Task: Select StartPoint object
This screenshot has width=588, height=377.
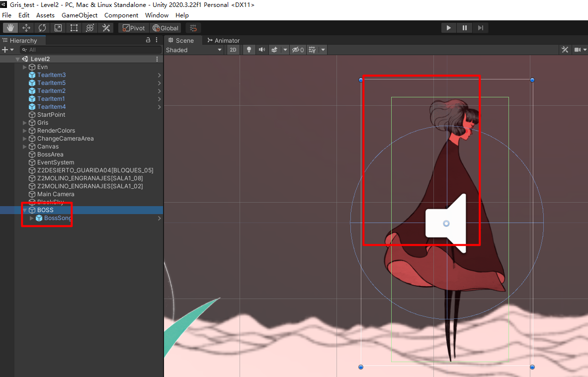Action: [x=51, y=115]
